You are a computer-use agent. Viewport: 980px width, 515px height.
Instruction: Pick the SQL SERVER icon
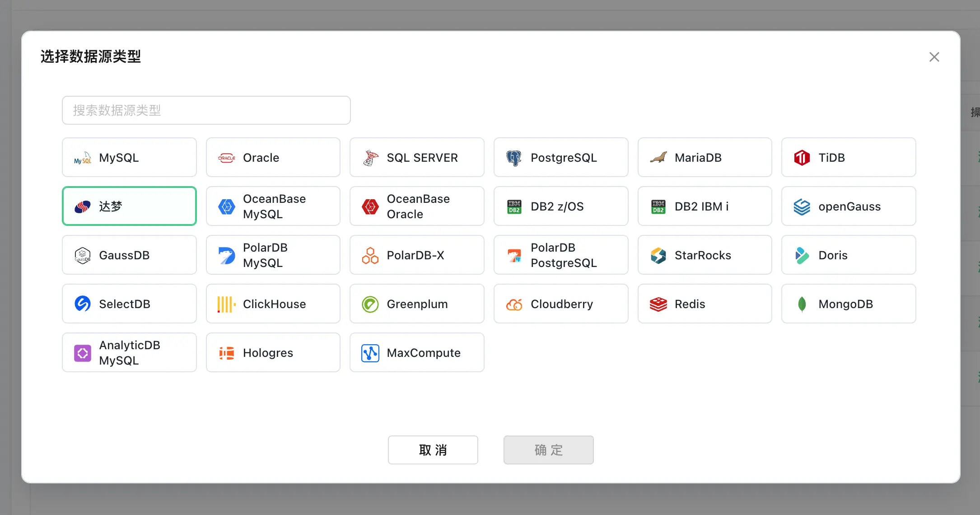pos(370,158)
